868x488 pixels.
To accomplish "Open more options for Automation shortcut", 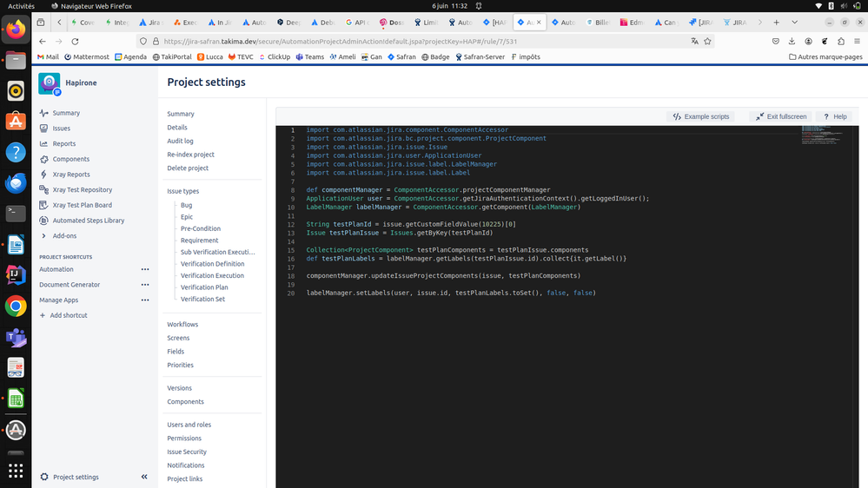I will pyautogui.click(x=145, y=269).
